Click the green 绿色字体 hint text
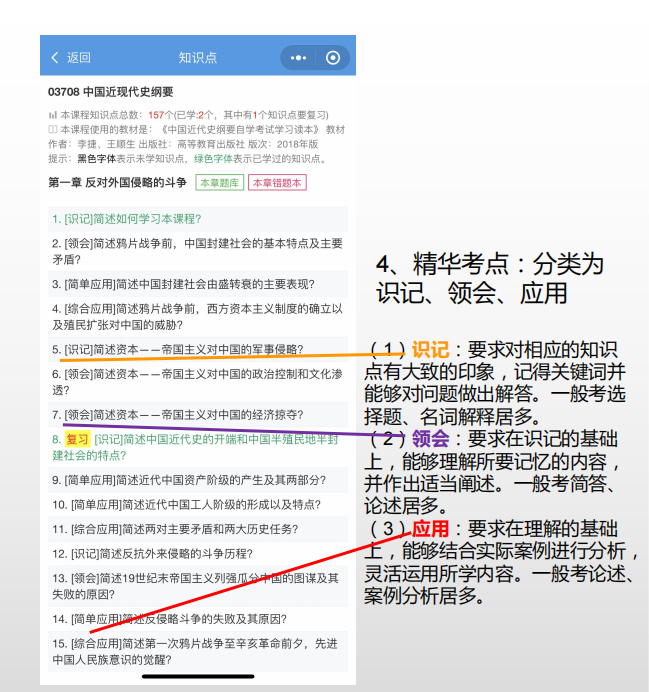The width and height of the screenshot is (649, 692). point(213,158)
